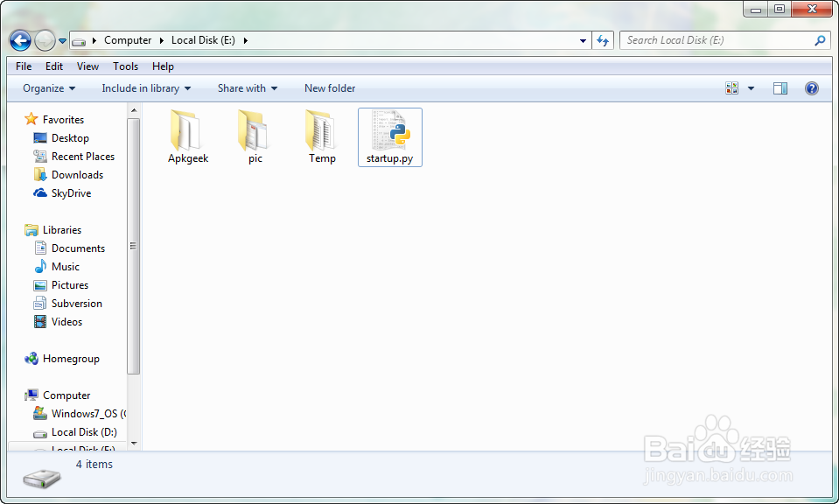Click the drive icon in details pane
The height and width of the screenshot is (504, 839).
42,477
